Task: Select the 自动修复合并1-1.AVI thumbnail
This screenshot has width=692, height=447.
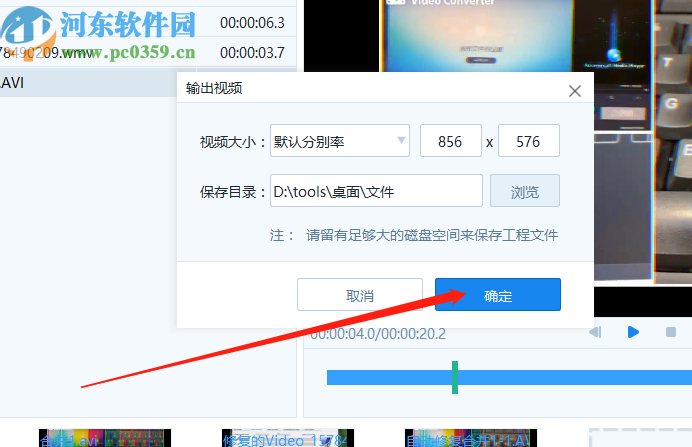Action: tap(471, 438)
